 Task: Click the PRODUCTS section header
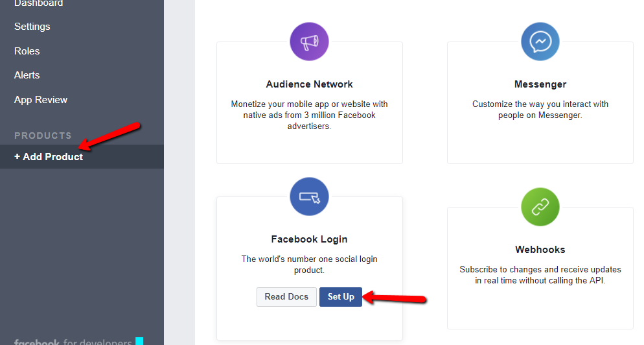[x=43, y=136]
